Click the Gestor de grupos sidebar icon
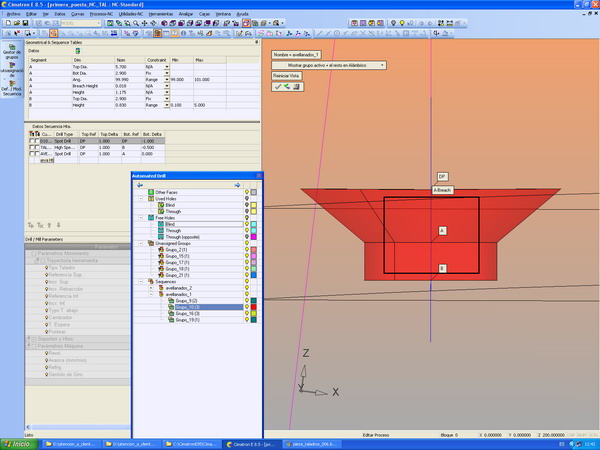Image resolution: width=600 pixels, height=450 pixels. click(11, 47)
